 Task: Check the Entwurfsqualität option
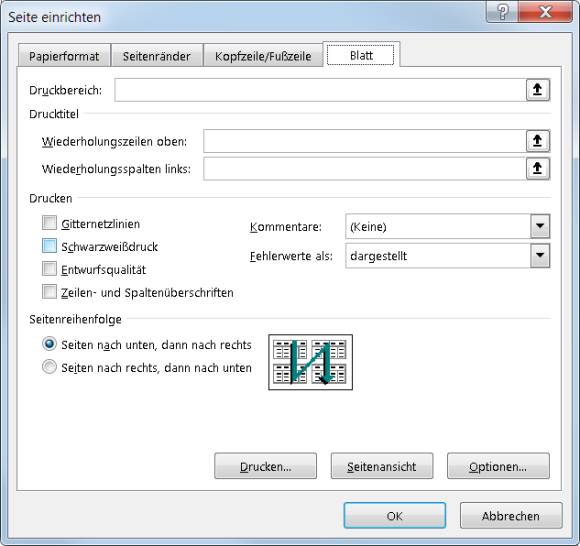pyautogui.click(x=50, y=269)
